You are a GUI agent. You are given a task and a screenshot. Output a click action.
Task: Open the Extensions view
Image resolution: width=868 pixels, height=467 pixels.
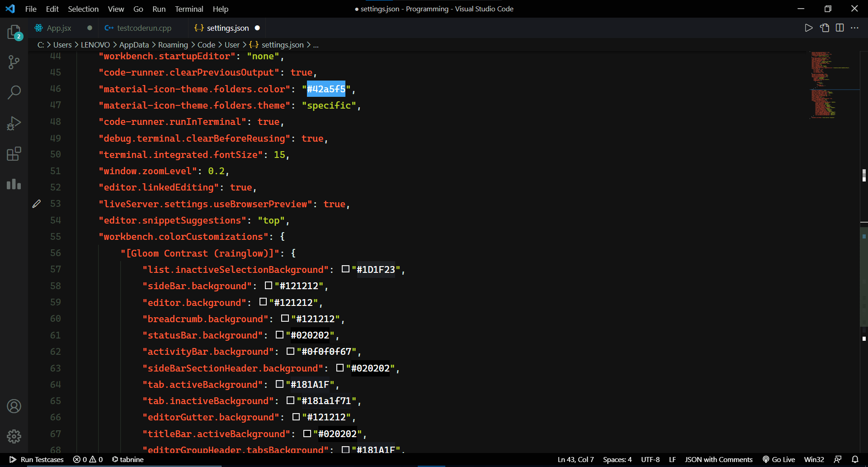(x=14, y=154)
